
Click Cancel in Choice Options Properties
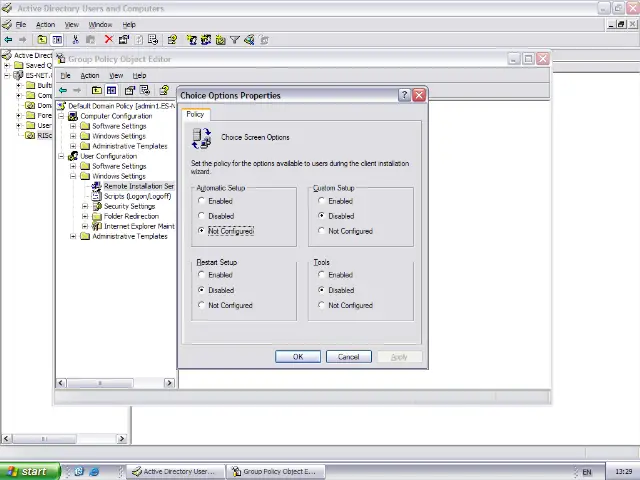pyautogui.click(x=349, y=357)
